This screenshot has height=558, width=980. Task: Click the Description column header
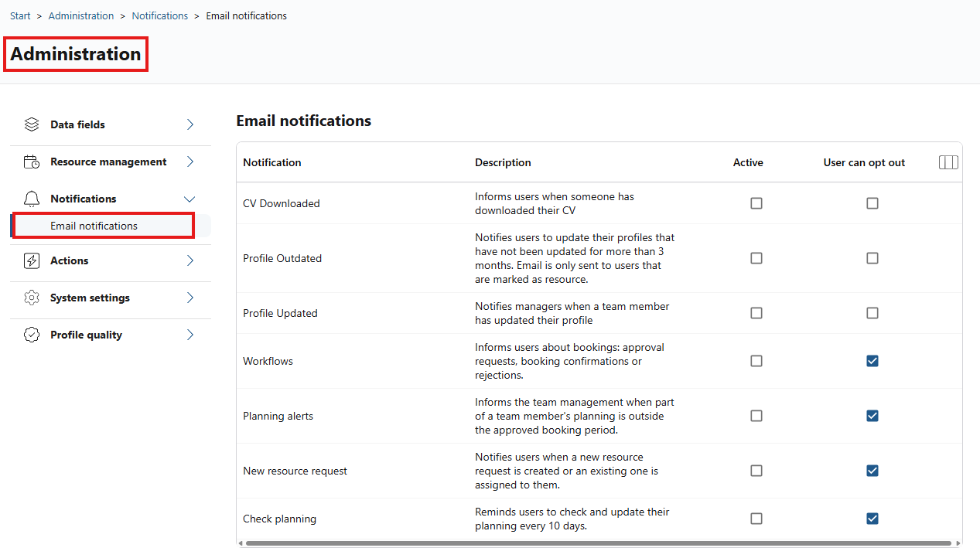503,162
